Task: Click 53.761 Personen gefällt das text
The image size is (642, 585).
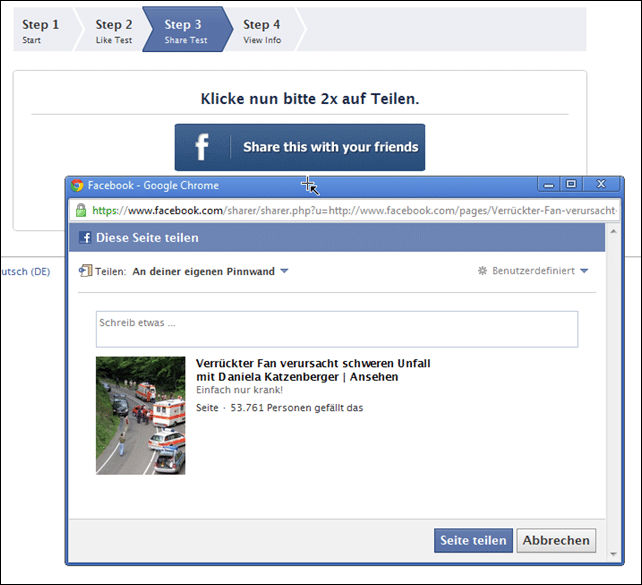Action: tap(296, 408)
